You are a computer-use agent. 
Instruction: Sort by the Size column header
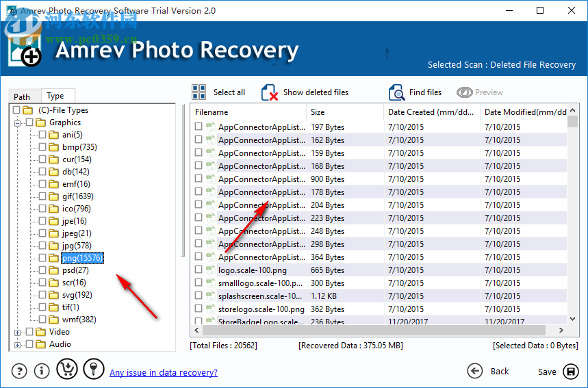coord(346,112)
